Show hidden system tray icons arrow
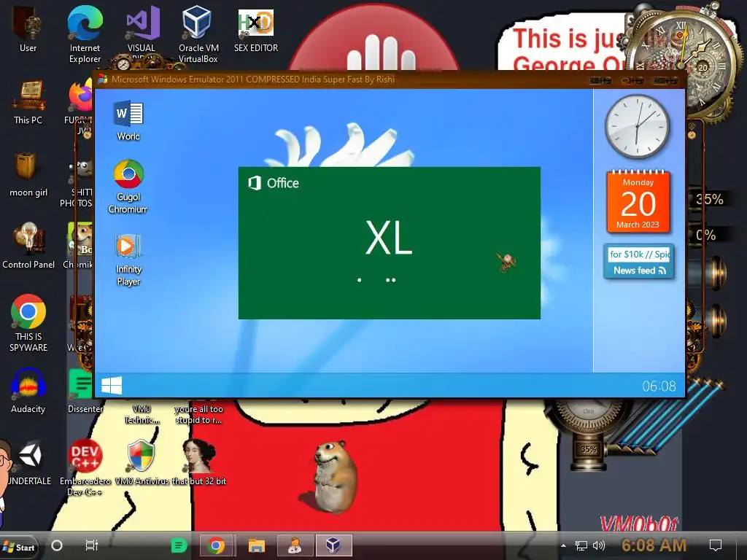Viewport: 747px width, 560px height. (564, 545)
